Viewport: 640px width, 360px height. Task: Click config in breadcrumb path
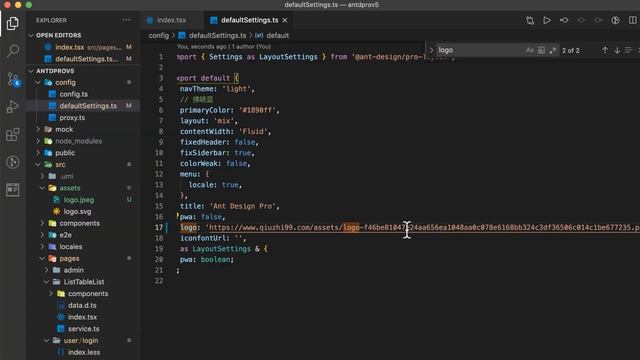click(x=159, y=36)
